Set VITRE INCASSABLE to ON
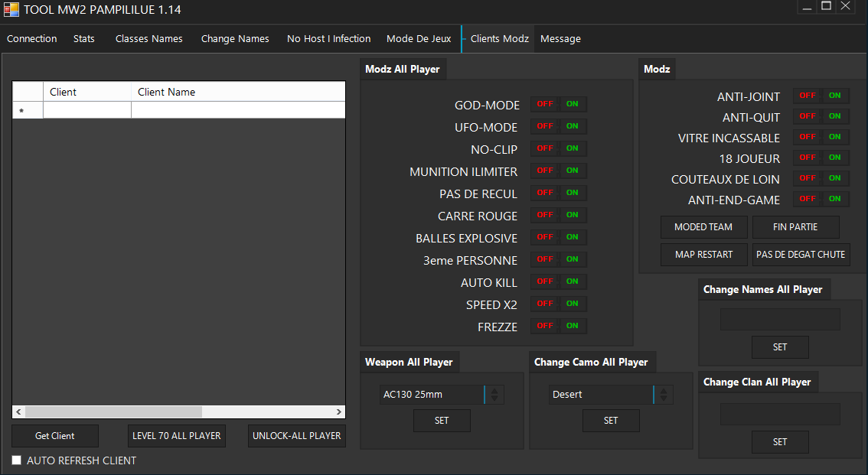The width and height of the screenshot is (868, 475). pyautogui.click(x=835, y=137)
